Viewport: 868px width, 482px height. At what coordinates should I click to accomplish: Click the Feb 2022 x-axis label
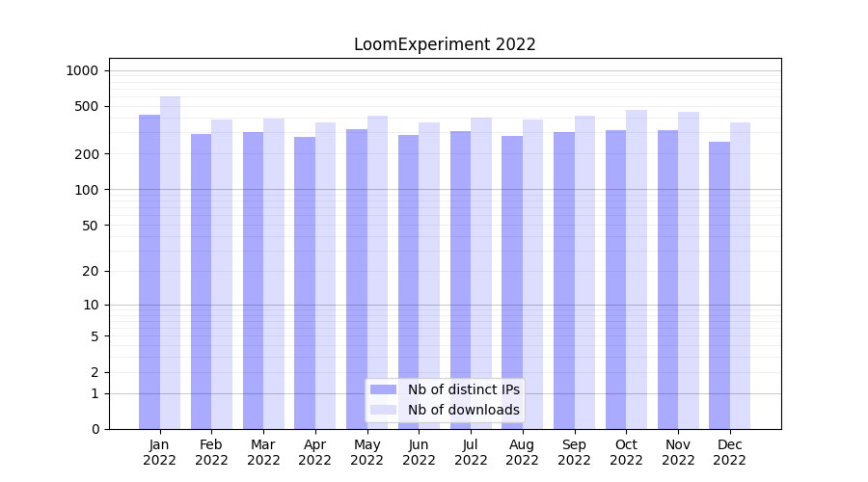coord(211,452)
